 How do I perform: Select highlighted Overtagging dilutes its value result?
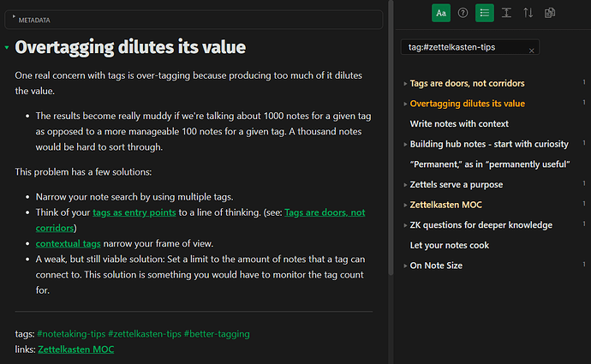click(x=467, y=104)
